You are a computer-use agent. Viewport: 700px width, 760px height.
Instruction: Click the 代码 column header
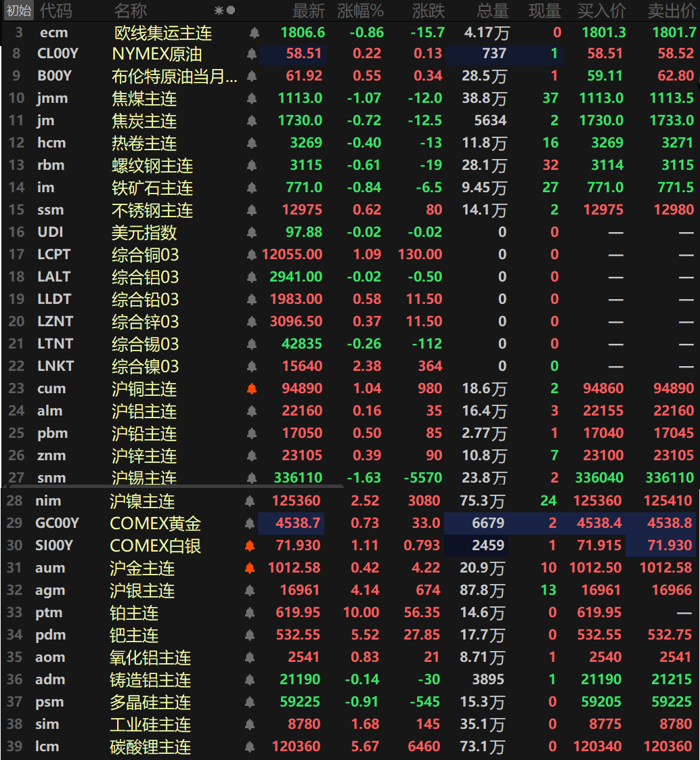(x=56, y=10)
